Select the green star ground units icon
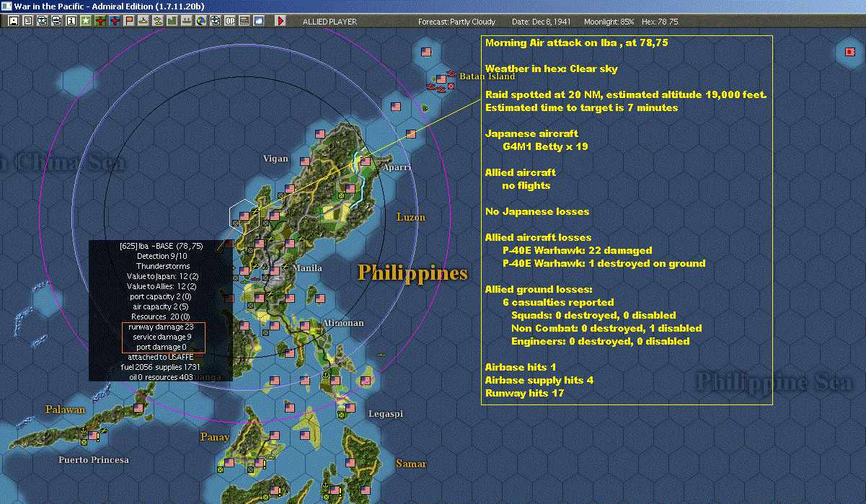Screen dimensions: 866x504 click(86, 21)
